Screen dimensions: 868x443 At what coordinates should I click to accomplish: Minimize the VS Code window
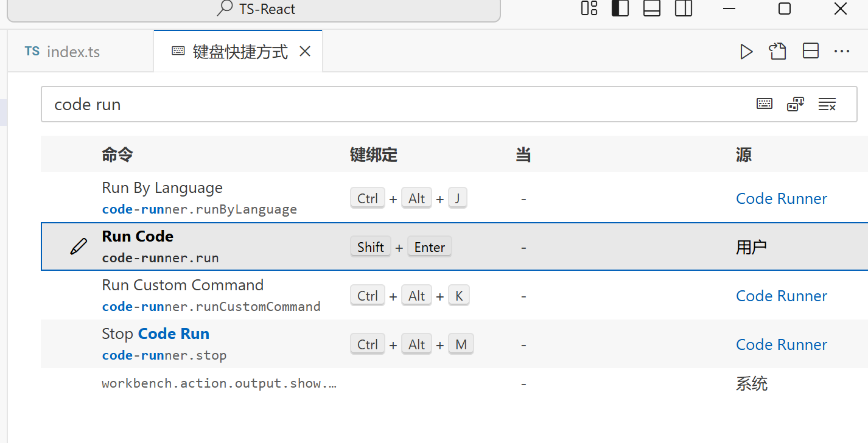click(729, 9)
